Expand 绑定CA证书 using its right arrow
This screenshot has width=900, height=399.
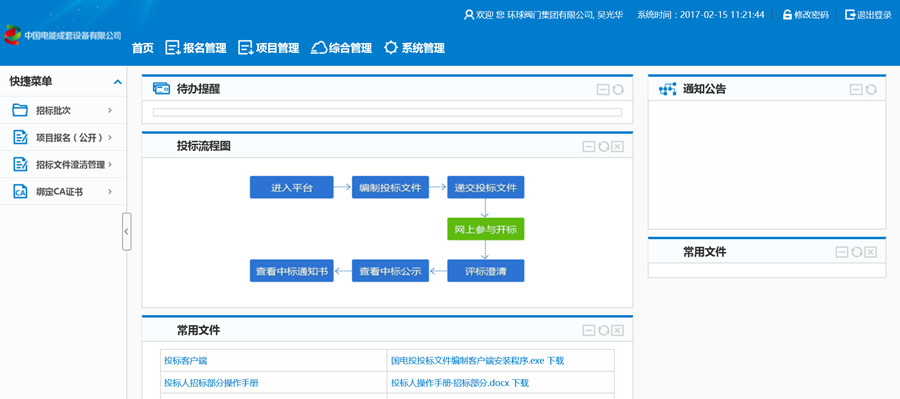(x=110, y=192)
